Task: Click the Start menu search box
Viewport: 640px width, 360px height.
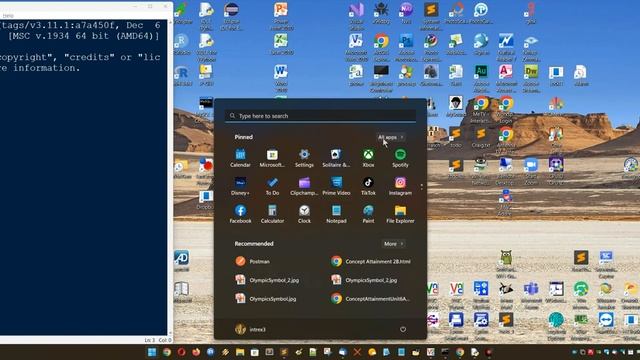Action: coord(320,116)
